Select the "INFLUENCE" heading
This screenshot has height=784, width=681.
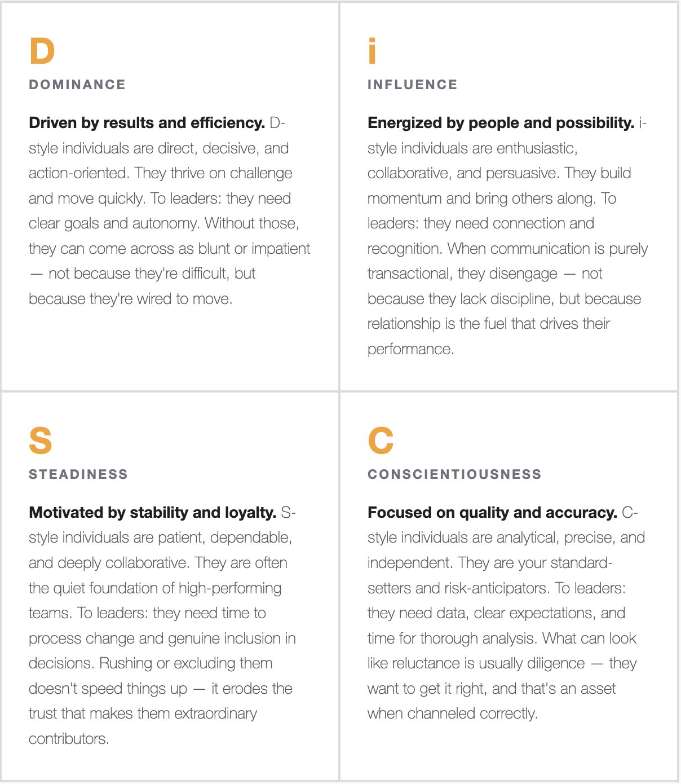[x=412, y=85]
